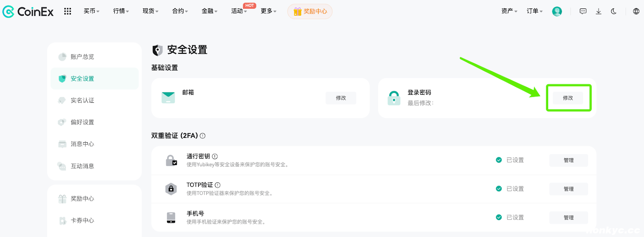Viewport: 644px width, 237px height.
Task: Click info icon next to 2FA heading
Action: (202, 136)
